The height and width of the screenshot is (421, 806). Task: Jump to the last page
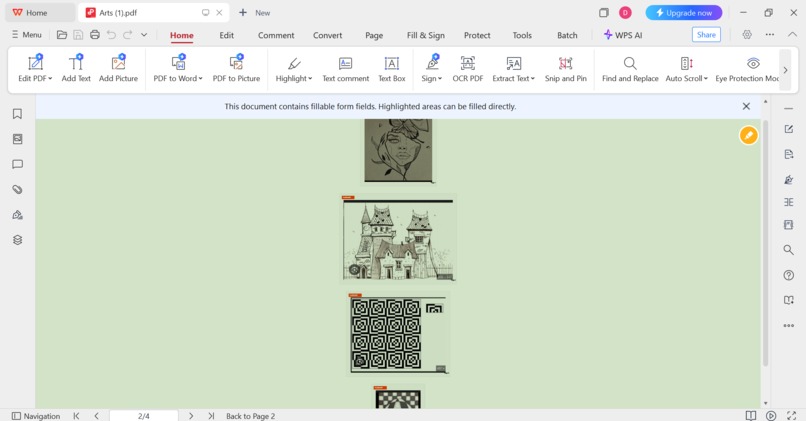(211, 416)
